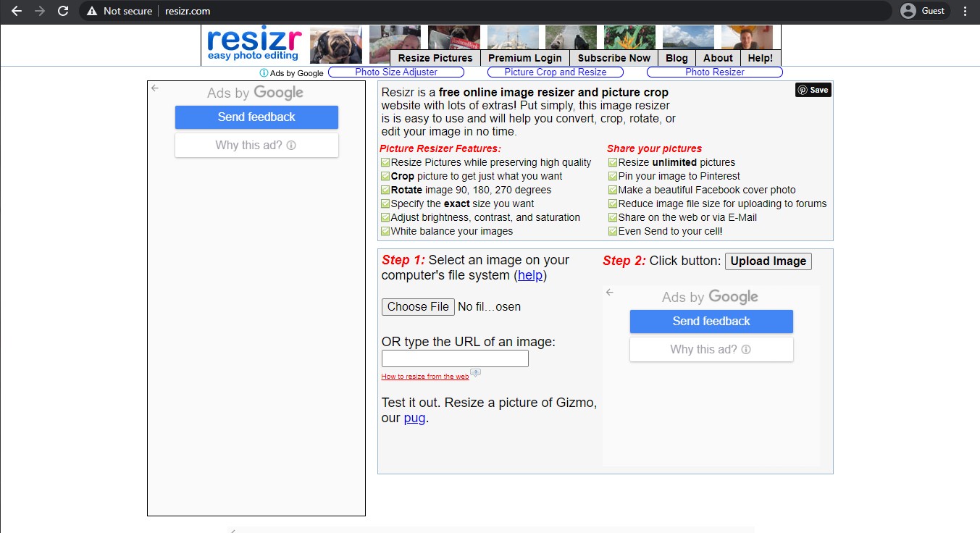Click the Ads by Google info icon
Screen dimensions: 980x533
264,73
